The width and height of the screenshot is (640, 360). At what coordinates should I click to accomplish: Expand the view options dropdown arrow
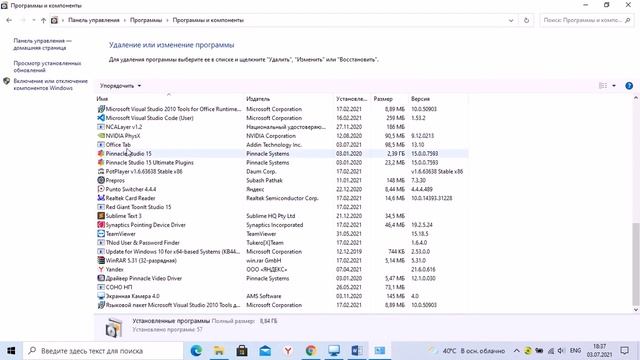click(x=614, y=86)
